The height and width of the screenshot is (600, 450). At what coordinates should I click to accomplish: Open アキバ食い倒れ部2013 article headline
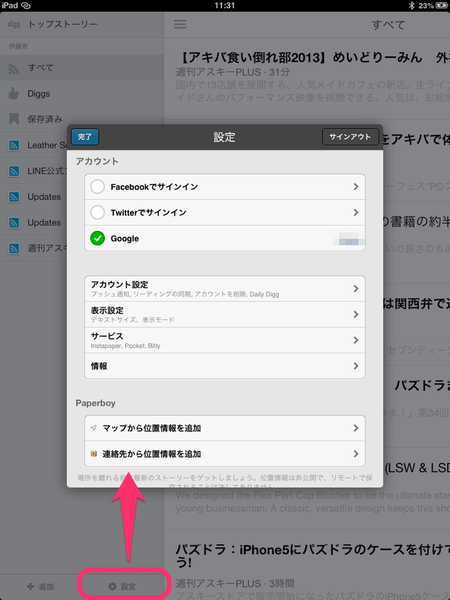[x=313, y=57]
